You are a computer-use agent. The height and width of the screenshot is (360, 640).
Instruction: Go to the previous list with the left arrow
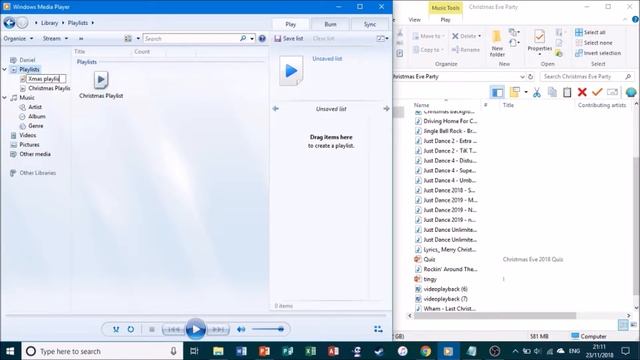point(276,109)
